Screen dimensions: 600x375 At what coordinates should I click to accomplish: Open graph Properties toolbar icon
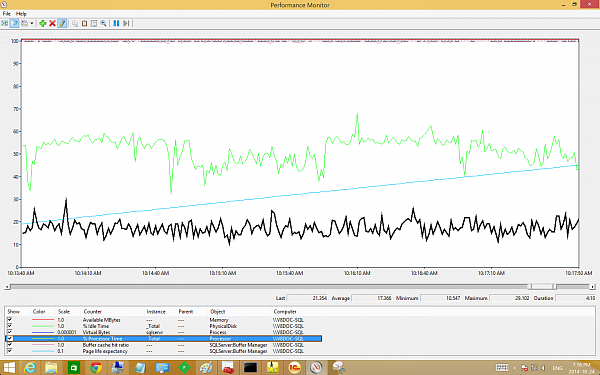[94, 23]
